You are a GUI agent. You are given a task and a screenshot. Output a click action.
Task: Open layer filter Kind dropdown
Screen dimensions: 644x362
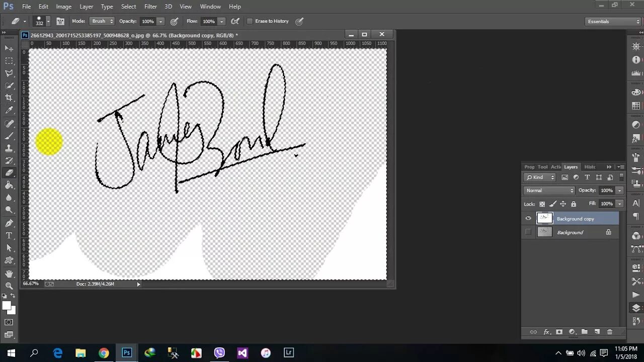click(x=540, y=177)
